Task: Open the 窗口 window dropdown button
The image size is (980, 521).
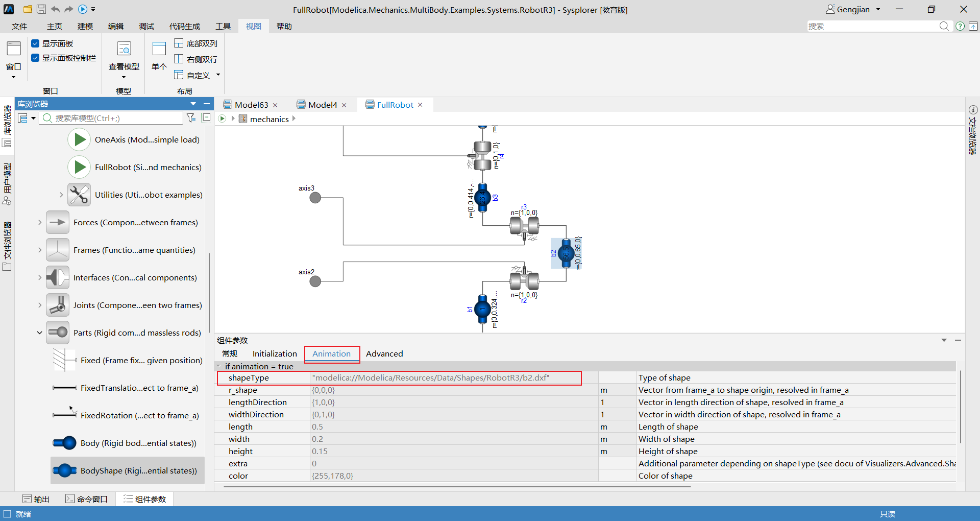Action: (14, 60)
